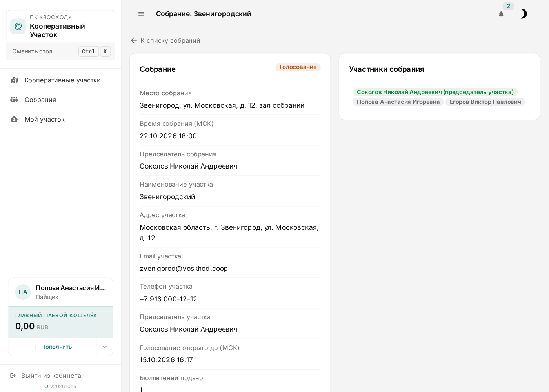Screen dimensions: 549x392
Task: Click meeting place address text
Action: (222, 105)
